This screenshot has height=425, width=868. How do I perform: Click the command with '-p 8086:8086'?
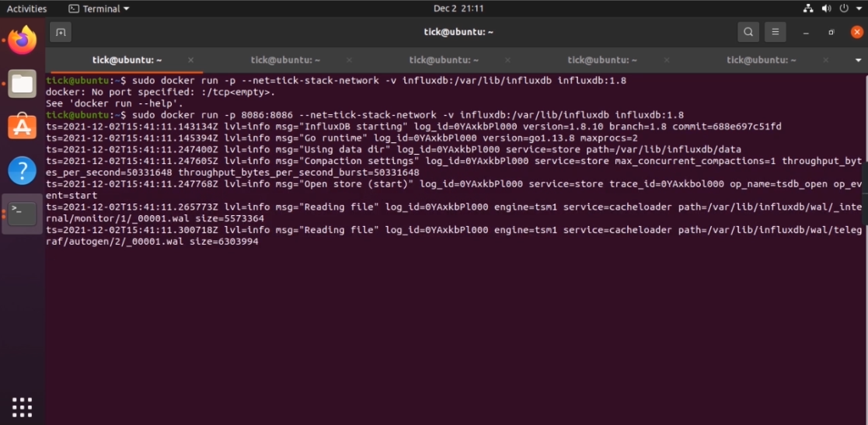408,115
